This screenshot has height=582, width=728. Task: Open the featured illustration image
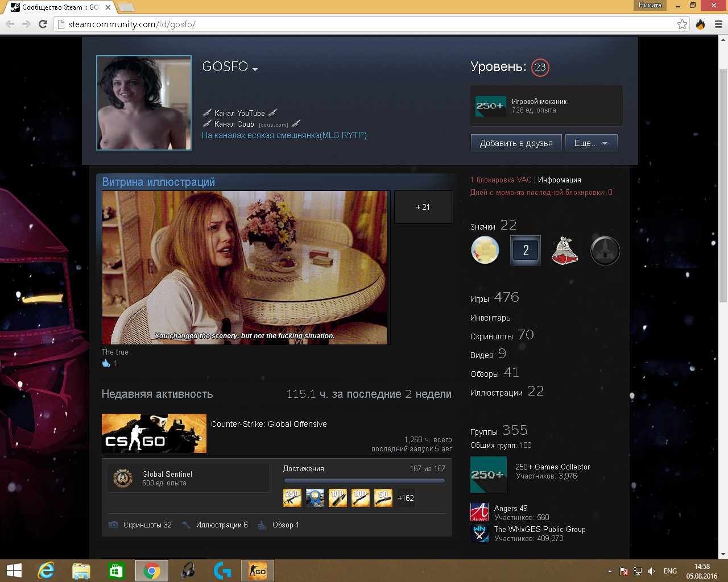click(245, 268)
